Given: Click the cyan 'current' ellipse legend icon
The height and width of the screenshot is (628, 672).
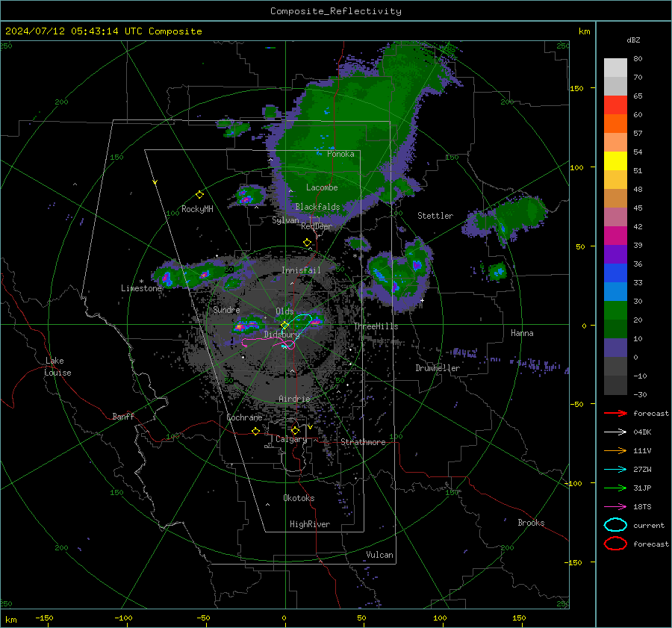Looking at the screenshot, I should pos(615,525).
